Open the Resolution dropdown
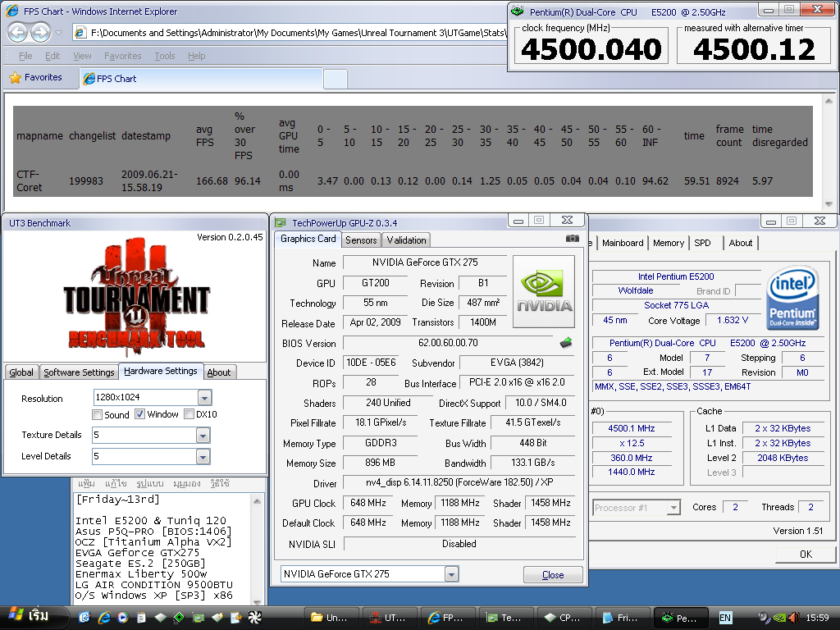Image resolution: width=840 pixels, height=630 pixels. pyautogui.click(x=204, y=398)
